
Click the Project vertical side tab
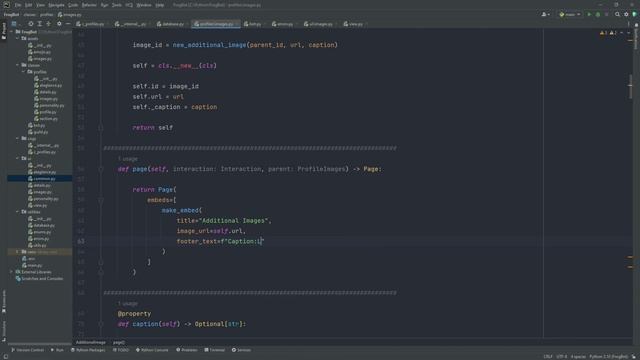4,31
